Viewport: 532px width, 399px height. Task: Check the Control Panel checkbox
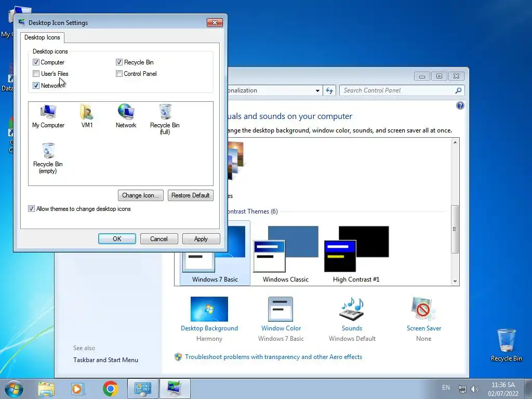pyautogui.click(x=119, y=74)
